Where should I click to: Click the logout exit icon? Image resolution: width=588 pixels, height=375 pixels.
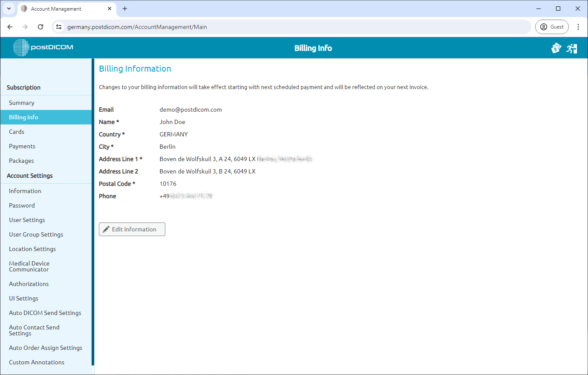pos(572,48)
